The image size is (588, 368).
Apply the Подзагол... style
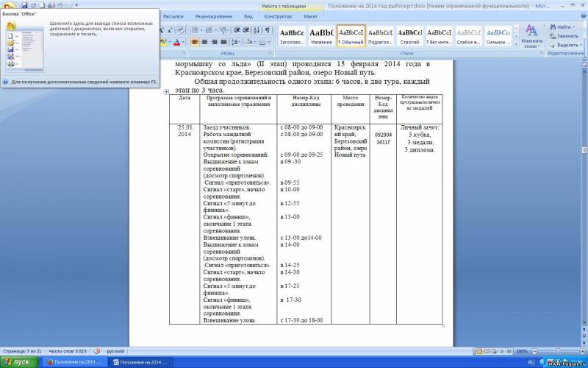click(x=380, y=36)
